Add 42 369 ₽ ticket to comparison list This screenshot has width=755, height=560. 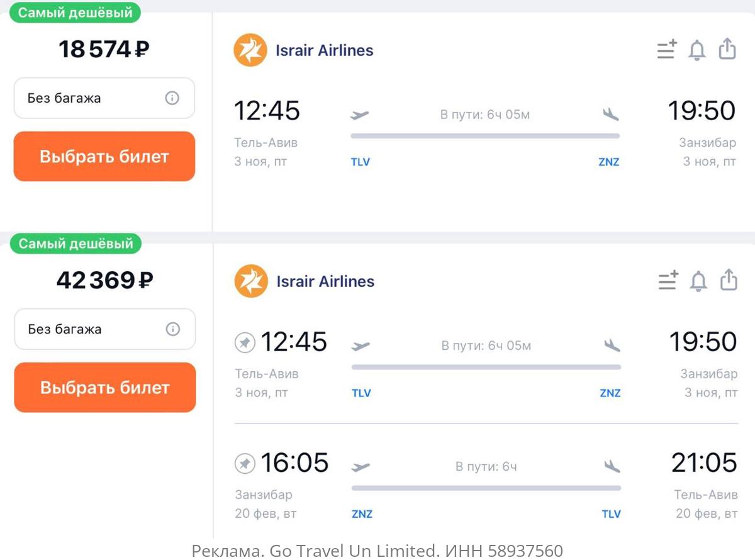tap(668, 281)
